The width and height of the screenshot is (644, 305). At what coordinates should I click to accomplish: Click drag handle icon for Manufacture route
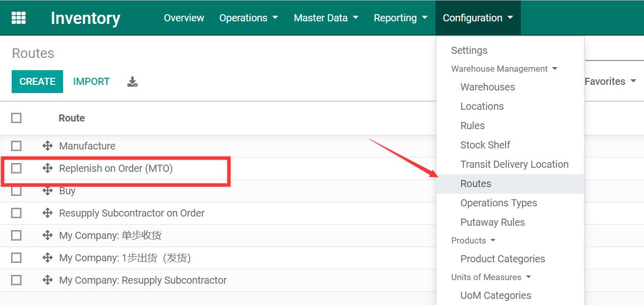47,146
